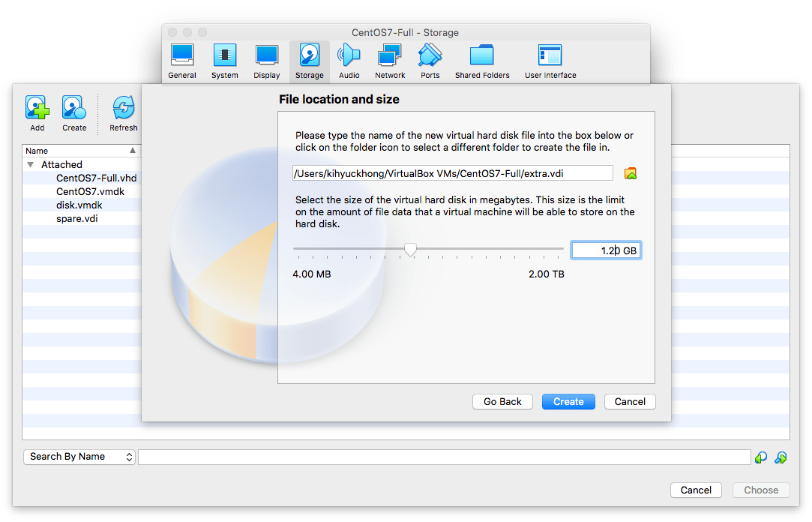Click the CentOS7-Full - Storage window title
The image size is (812, 522).
click(405, 33)
